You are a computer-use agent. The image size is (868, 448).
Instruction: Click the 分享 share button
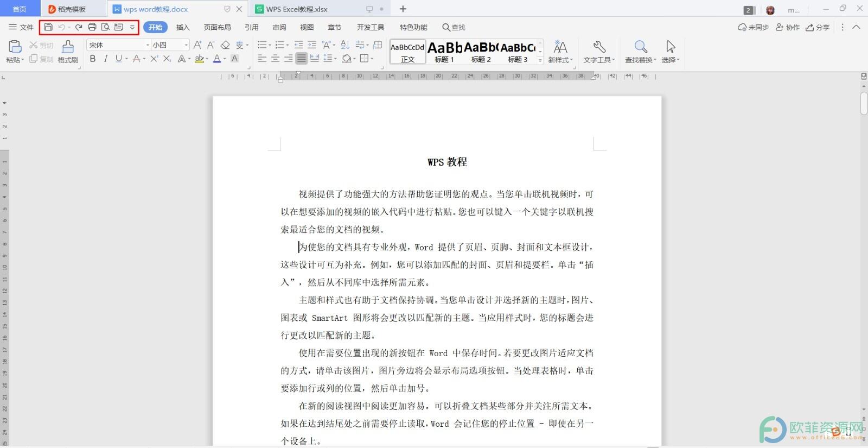coord(818,27)
